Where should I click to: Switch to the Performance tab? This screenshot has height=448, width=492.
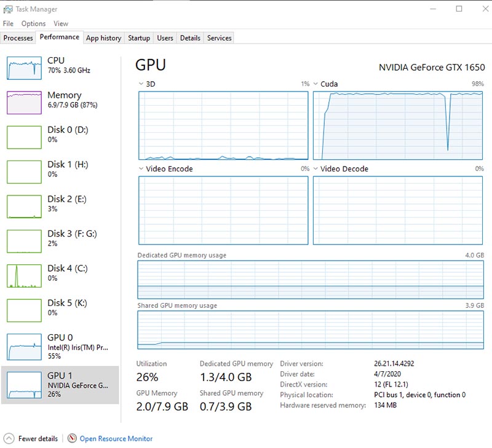pos(60,37)
